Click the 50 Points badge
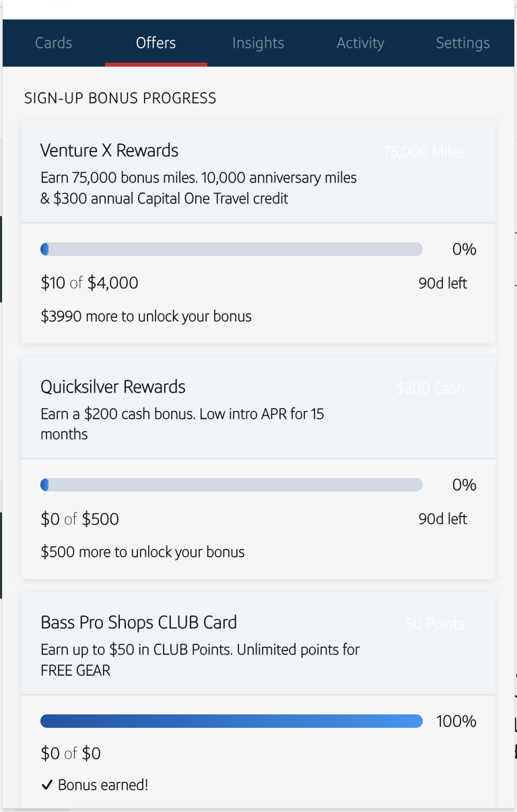The image size is (517, 812). tap(434, 624)
